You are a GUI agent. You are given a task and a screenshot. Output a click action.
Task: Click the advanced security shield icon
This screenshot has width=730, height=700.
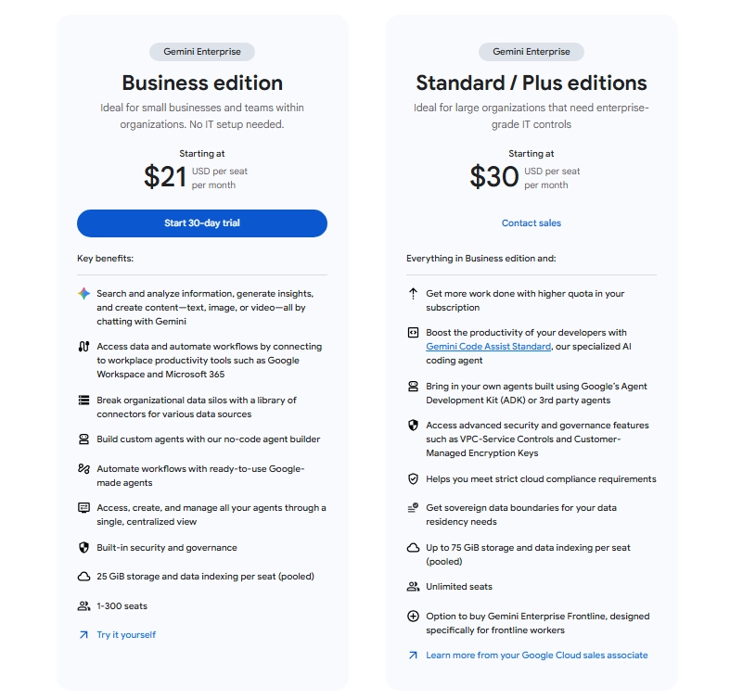coord(413,425)
